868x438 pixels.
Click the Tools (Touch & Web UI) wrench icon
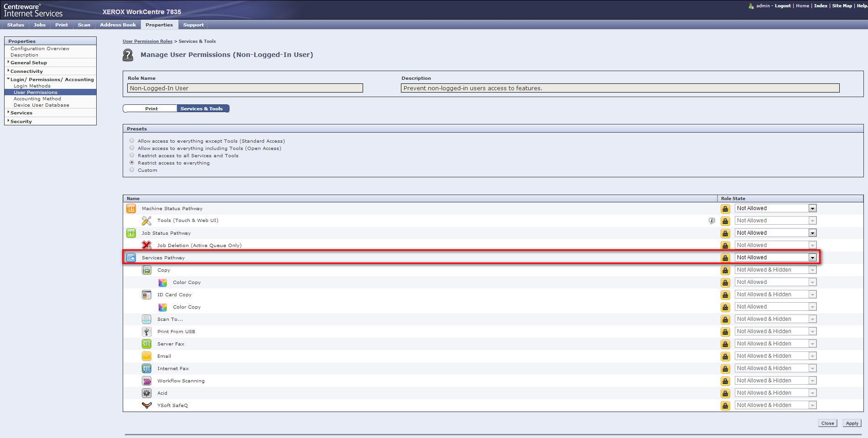coord(146,221)
